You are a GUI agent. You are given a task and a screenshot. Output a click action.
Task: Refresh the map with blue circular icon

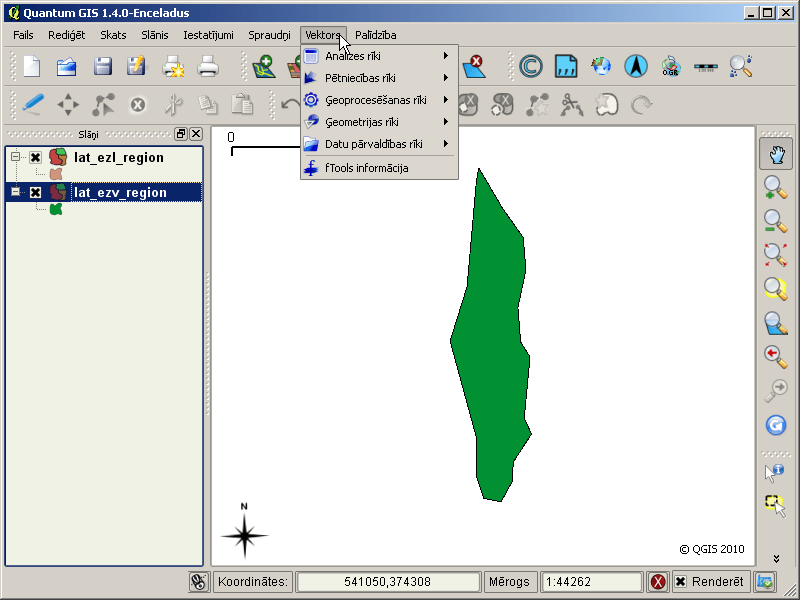tap(776, 424)
